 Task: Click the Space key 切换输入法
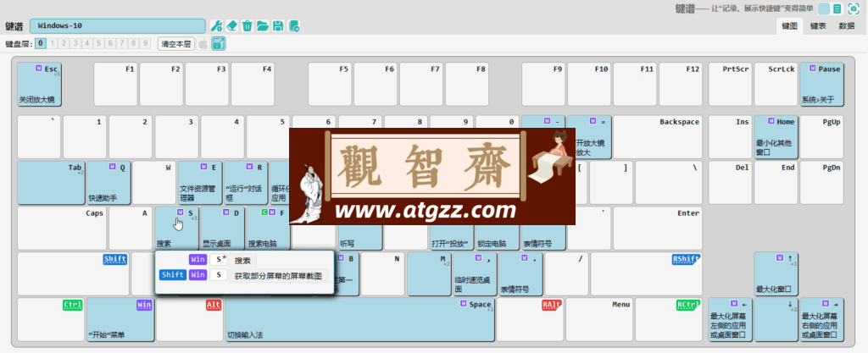click(359, 320)
